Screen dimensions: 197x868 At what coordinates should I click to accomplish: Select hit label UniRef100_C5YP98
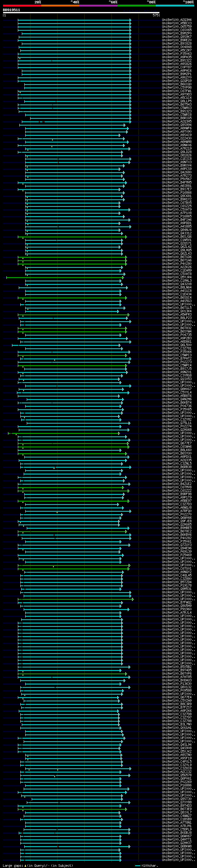[x=177, y=88]
